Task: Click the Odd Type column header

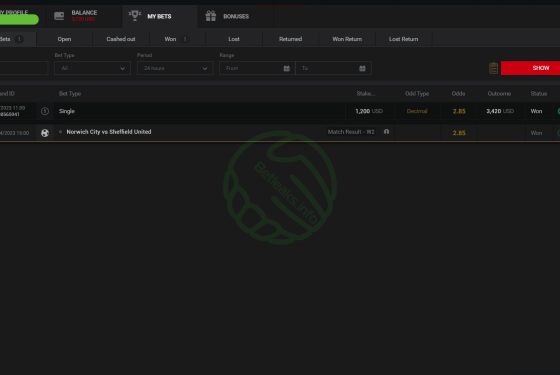Action: click(417, 94)
